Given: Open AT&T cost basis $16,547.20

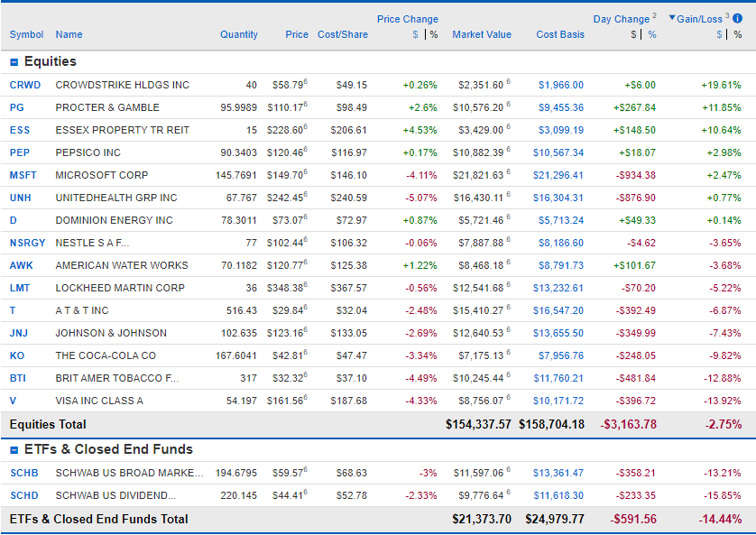Looking at the screenshot, I should (558, 311).
